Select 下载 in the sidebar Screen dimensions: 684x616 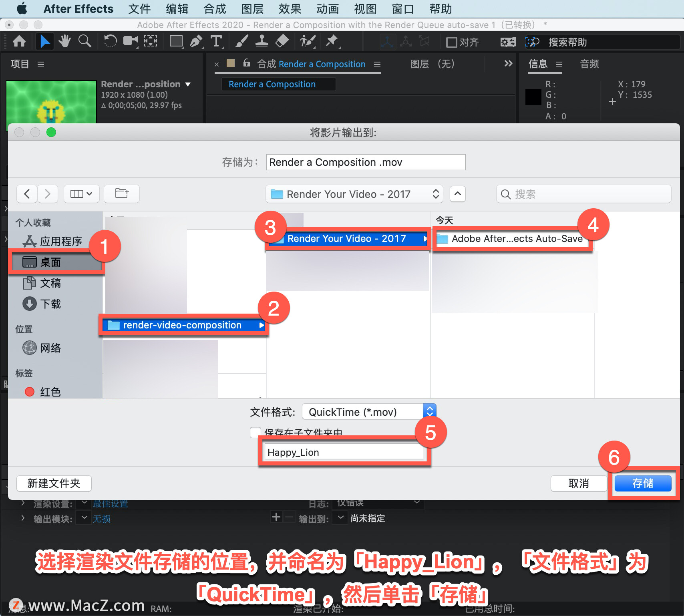point(50,304)
